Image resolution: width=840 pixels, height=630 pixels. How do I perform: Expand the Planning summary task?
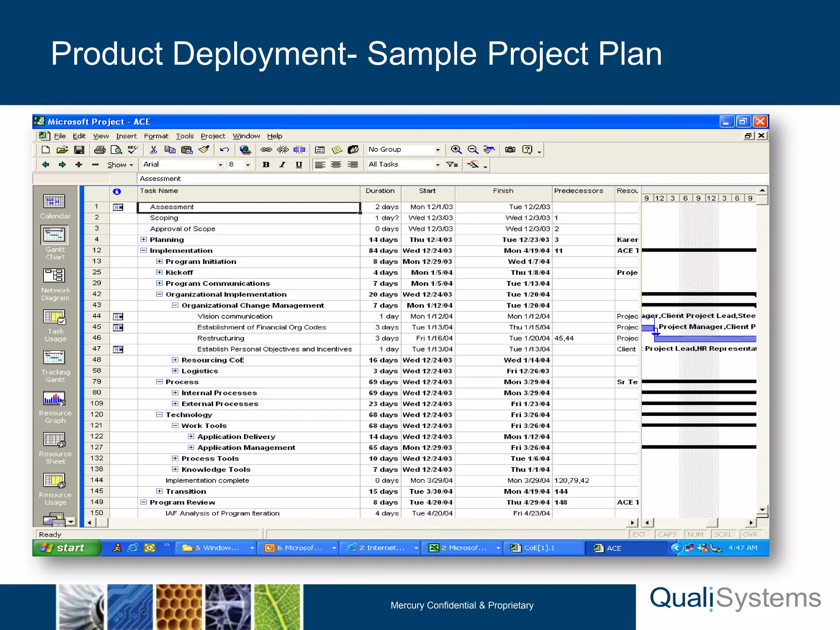[x=144, y=240]
